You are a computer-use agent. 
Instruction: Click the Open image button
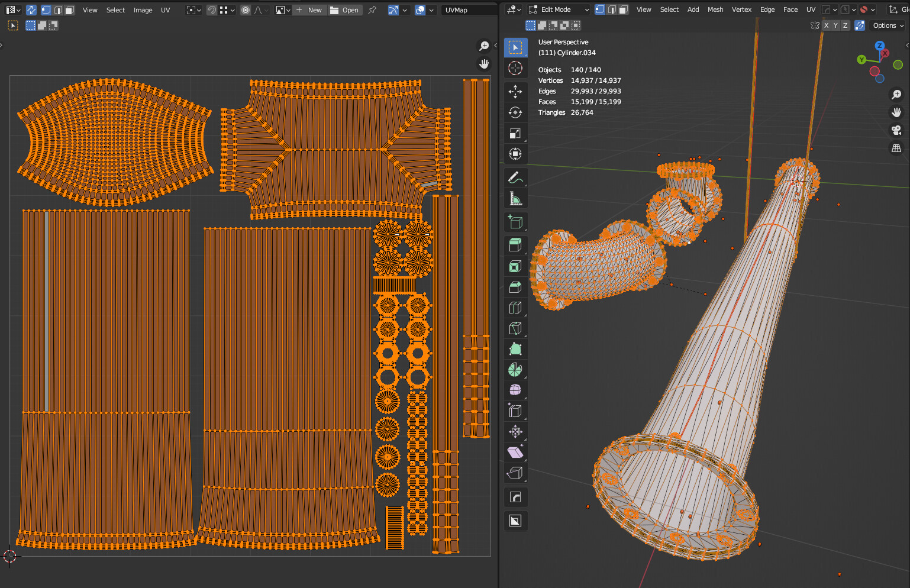tap(345, 10)
